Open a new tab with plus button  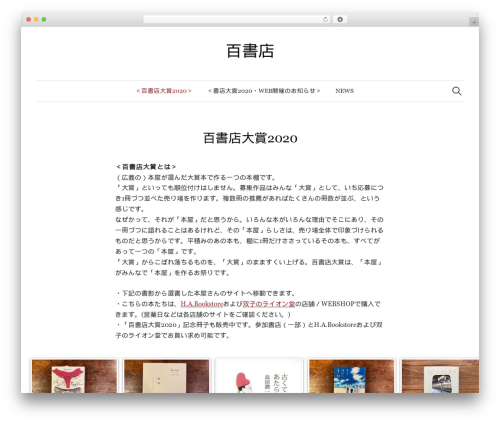(x=474, y=22)
